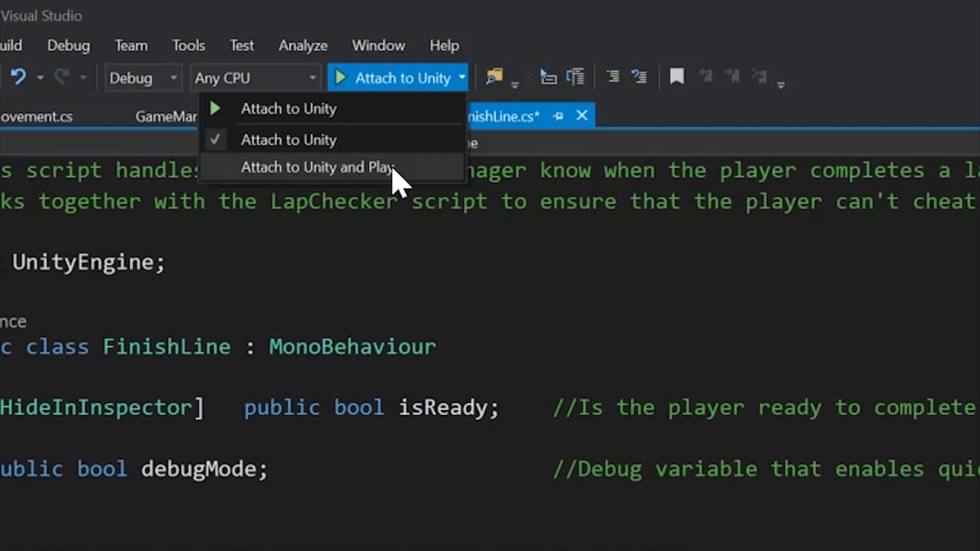Image resolution: width=980 pixels, height=551 pixels.
Task: Open the Analyze menu
Action: coord(303,46)
